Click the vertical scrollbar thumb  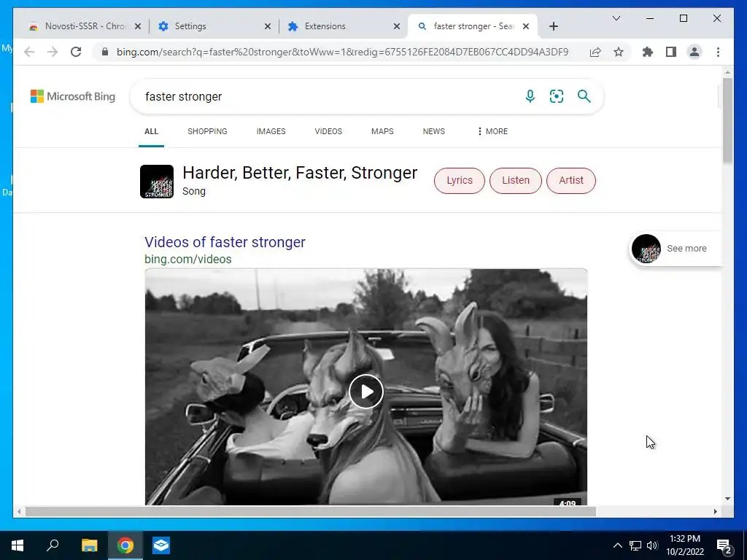727,120
